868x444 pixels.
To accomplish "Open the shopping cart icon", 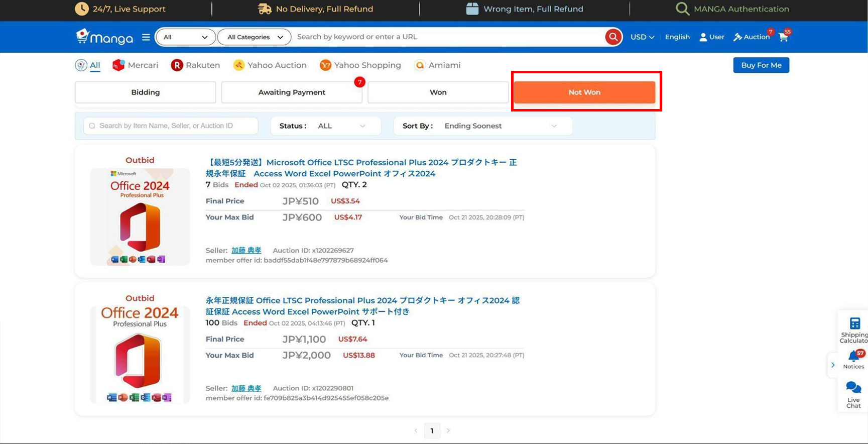I will (783, 37).
